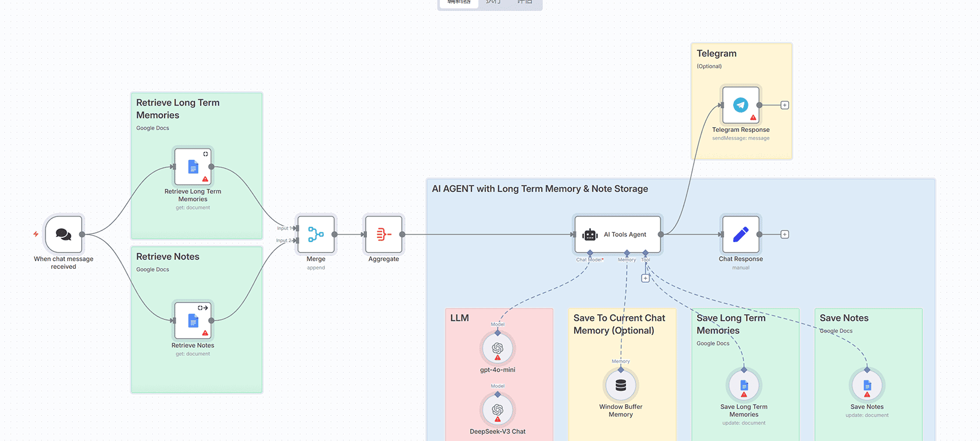Open the Aggregate node
The height and width of the screenshot is (441, 980).
click(x=383, y=235)
